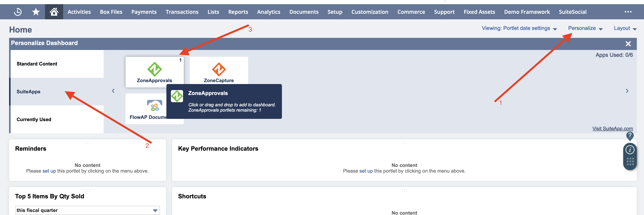Open the Lists menu
The width and height of the screenshot is (644, 215).
213,12
